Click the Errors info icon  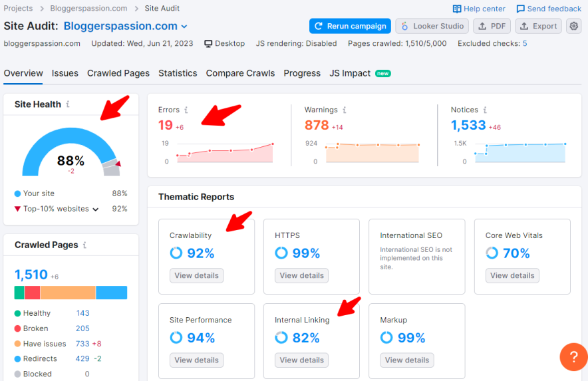pyautogui.click(x=186, y=110)
